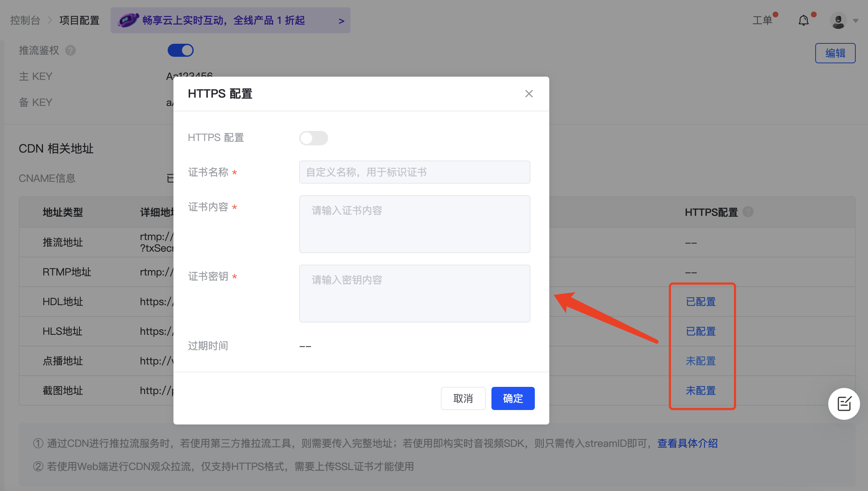
Task: Expand the promo banner arrow
Action: tap(341, 21)
